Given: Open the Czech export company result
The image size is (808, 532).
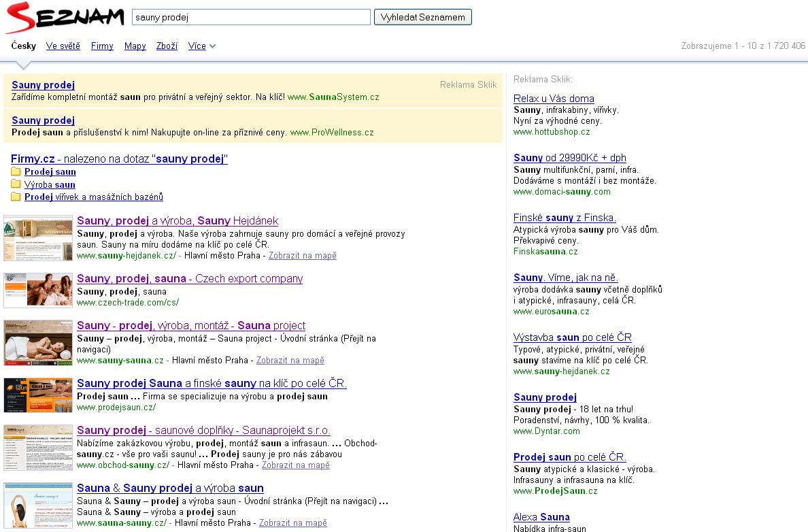Looking at the screenshot, I should point(190,278).
